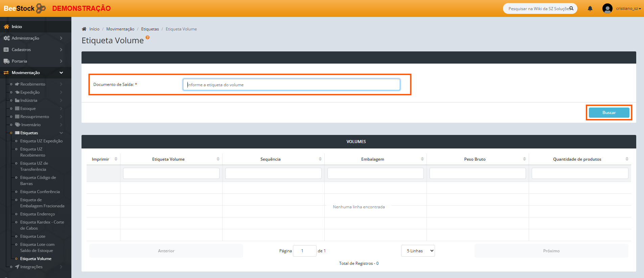Click the search magnifier icon in Wiki search
Screen dimensions: 644x278
[571, 8]
